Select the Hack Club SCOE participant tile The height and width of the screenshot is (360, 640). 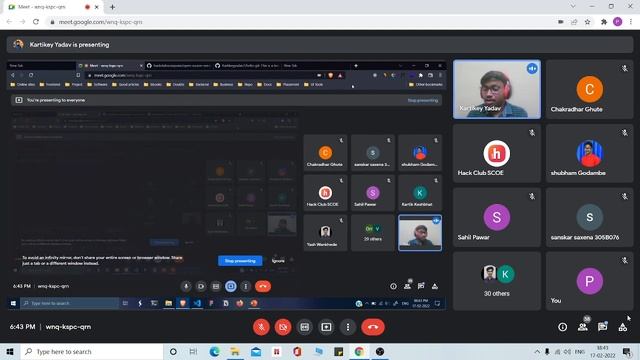click(497, 153)
